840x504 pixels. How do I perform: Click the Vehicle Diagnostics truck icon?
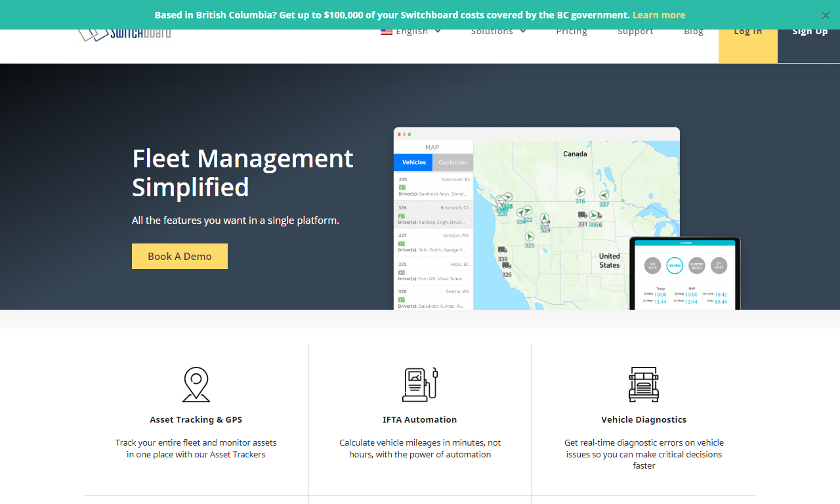pyautogui.click(x=643, y=385)
